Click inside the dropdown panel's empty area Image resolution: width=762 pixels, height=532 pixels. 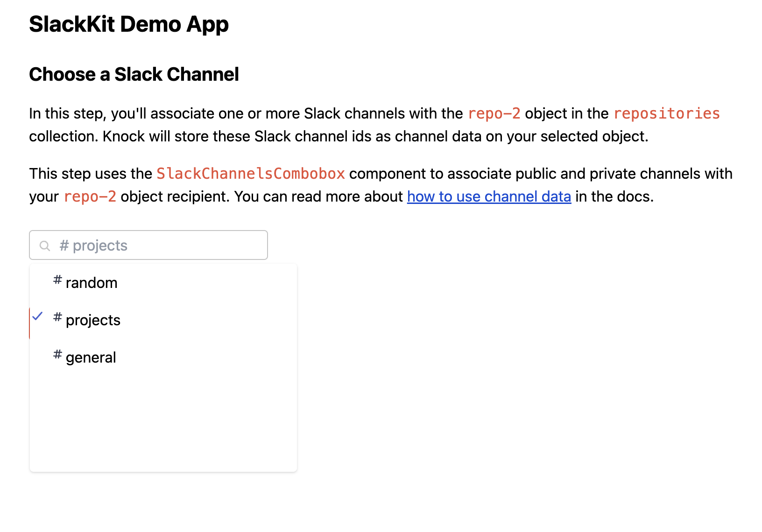tap(163, 425)
